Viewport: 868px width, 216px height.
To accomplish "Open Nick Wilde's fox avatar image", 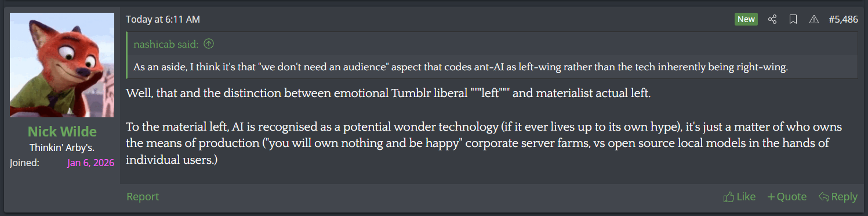I will (62, 65).
